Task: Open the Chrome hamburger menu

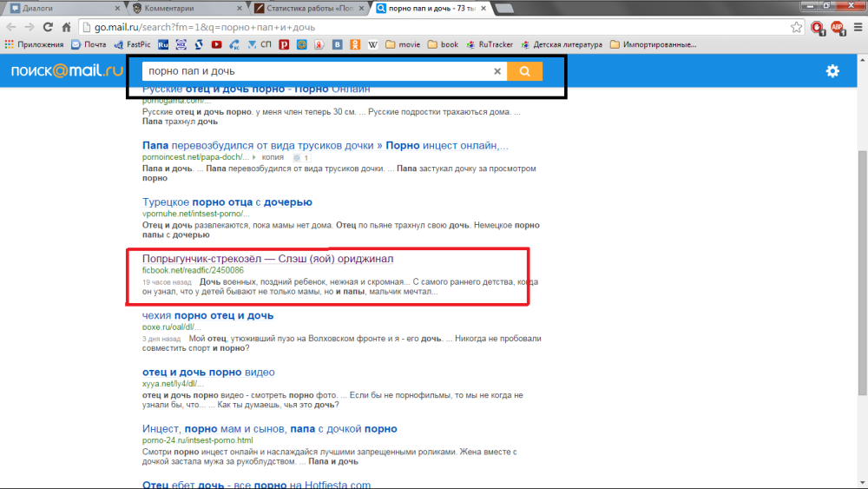Action: [x=857, y=27]
